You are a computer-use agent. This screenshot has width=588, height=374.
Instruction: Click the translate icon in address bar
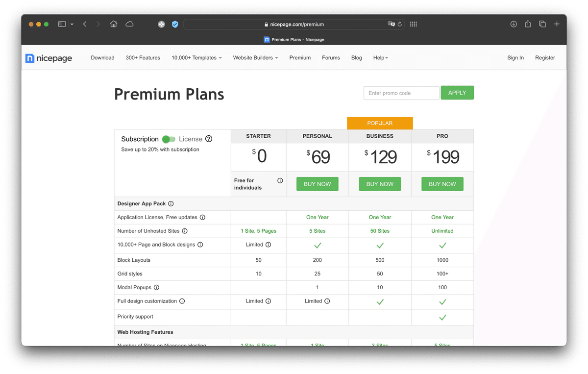391,24
